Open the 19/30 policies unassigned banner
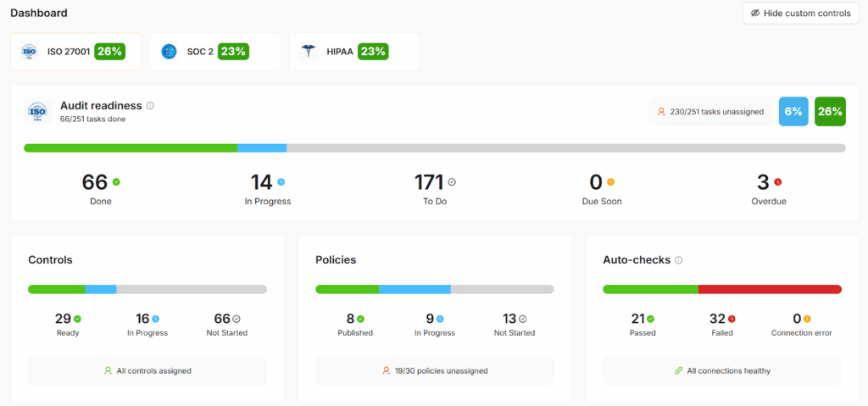 (435, 370)
